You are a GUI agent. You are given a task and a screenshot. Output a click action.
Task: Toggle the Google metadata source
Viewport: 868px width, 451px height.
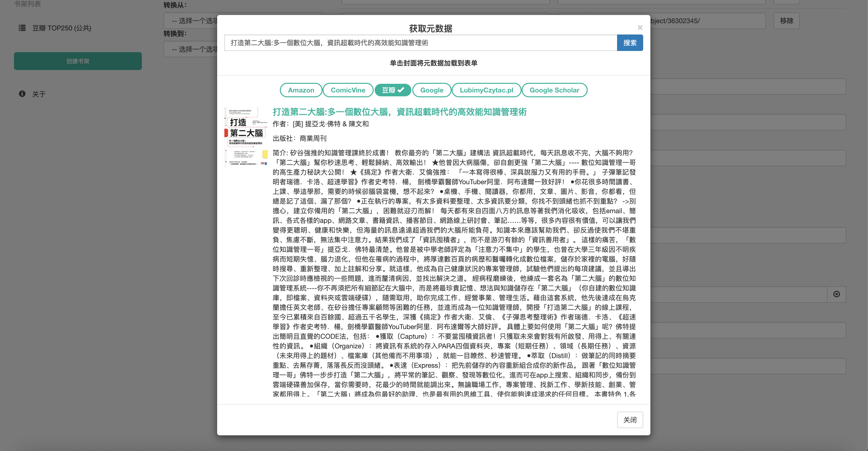pos(432,90)
